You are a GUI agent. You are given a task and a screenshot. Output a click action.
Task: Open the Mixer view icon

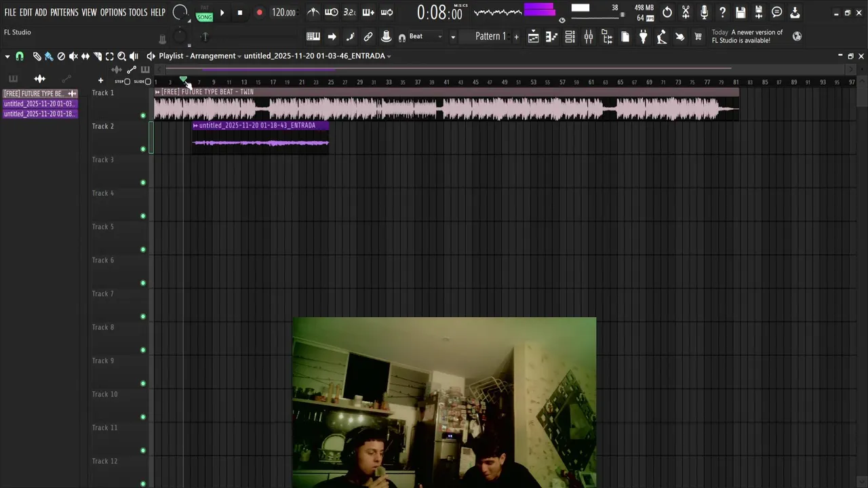589,37
